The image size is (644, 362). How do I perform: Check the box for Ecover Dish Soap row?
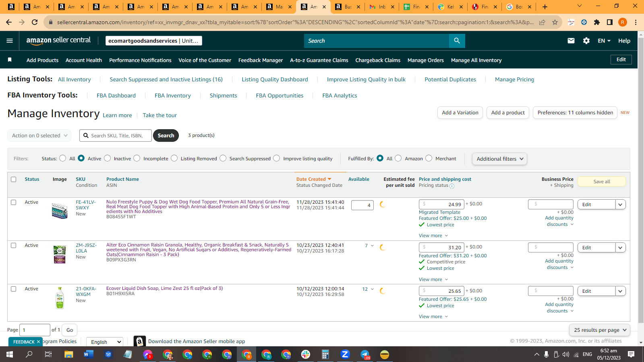coord(14,289)
